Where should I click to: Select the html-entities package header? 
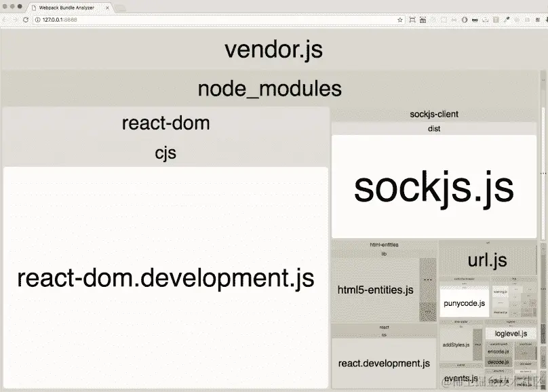click(x=384, y=245)
